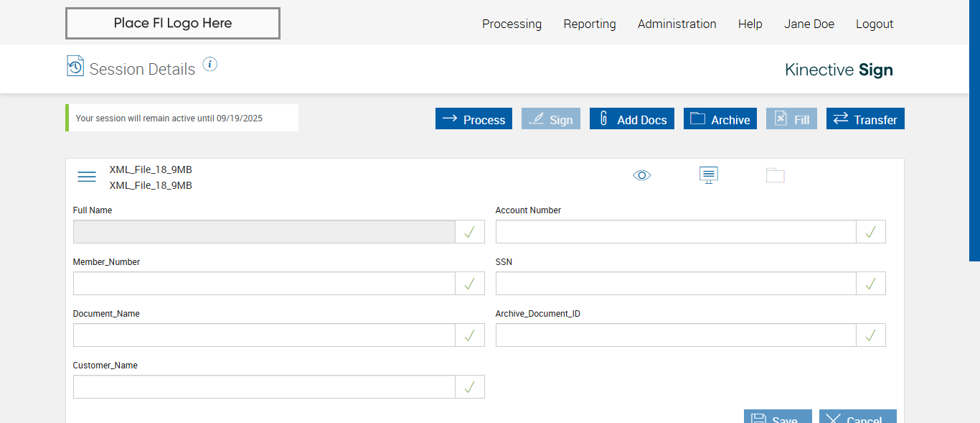Viewport: 980px width, 423px height.
Task: Click the faded folder icon in the document row
Action: point(776,175)
